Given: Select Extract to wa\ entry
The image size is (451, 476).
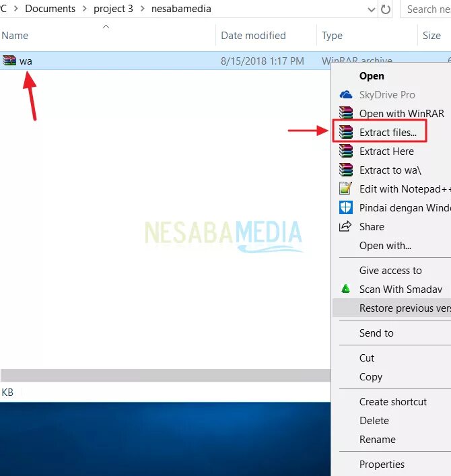Looking at the screenshot, I should click(x=392, y=170).
